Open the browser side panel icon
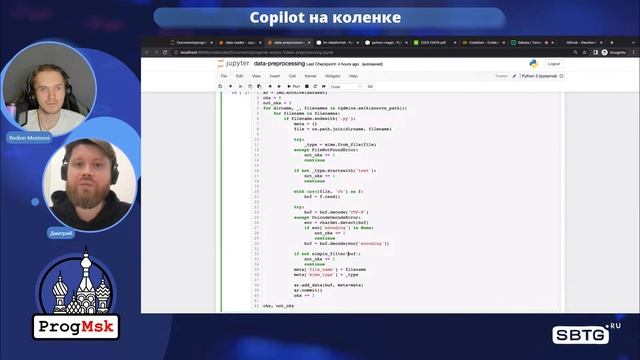640x360 pixels. point(595,52)
